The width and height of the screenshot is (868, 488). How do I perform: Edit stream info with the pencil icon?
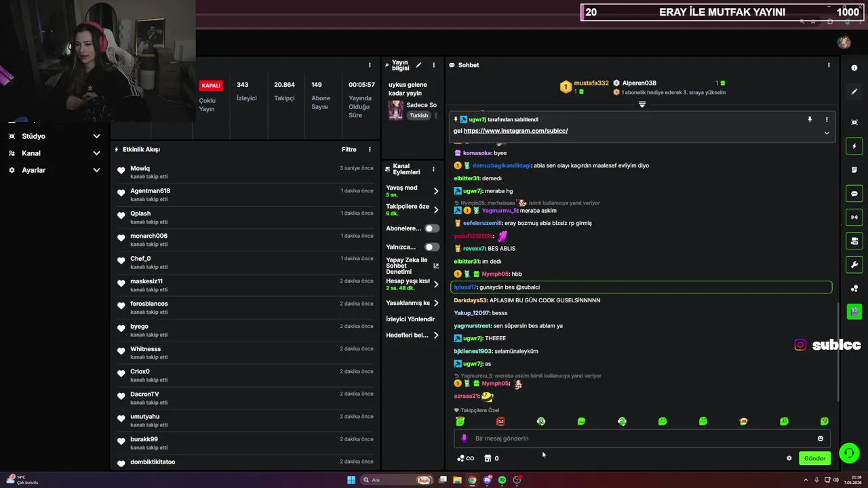418,65
